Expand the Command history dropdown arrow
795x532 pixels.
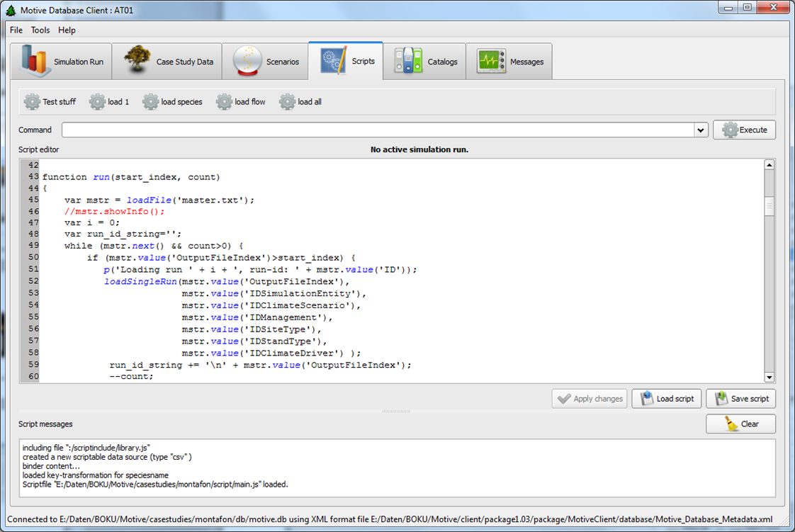click(701, 130)
